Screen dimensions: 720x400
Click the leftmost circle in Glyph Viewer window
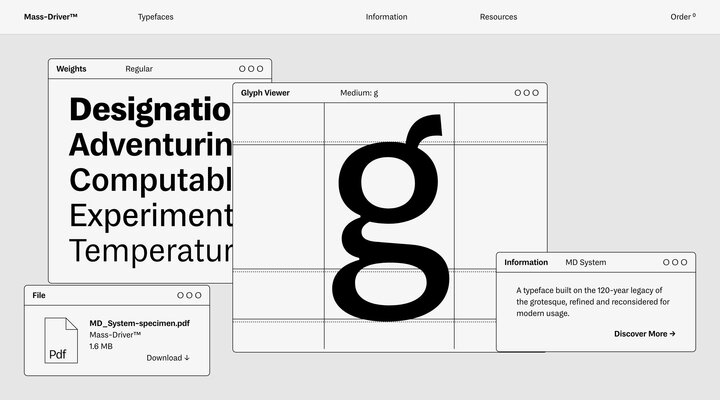coord(518,92)
